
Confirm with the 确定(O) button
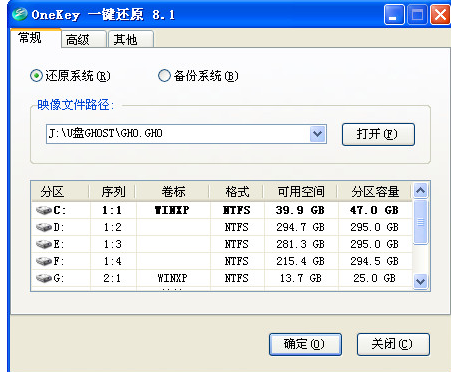305,344
